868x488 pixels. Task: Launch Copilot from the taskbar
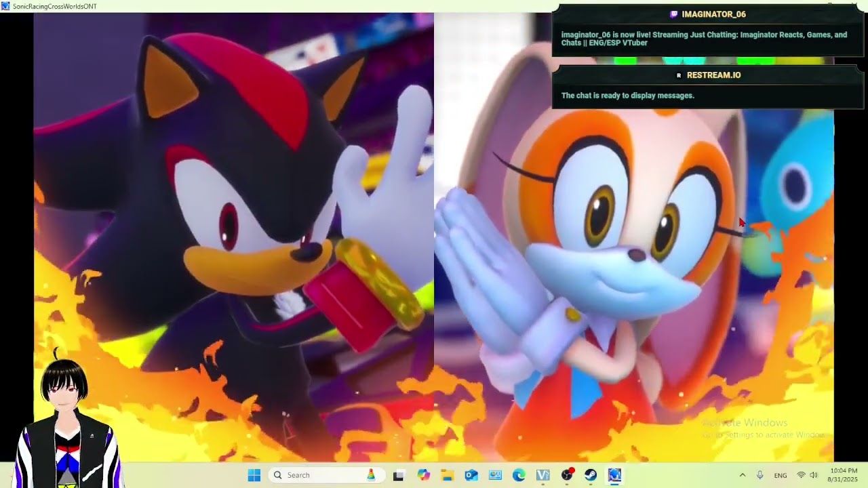(x=423, y=475)
